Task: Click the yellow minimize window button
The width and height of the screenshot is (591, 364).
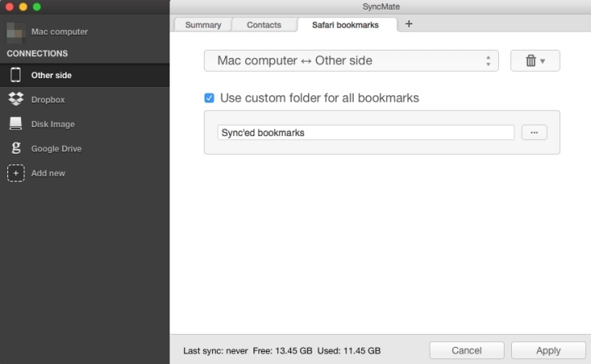Action: tap(23, 7)
